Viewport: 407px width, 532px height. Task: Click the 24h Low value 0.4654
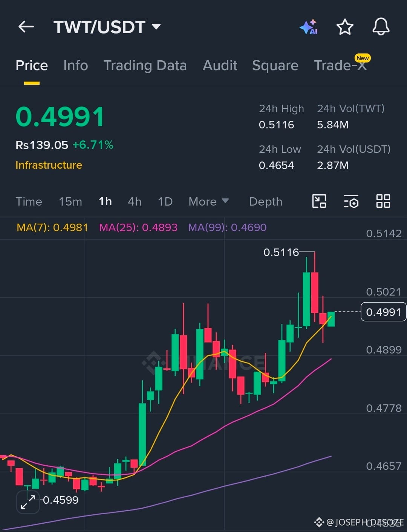click(x=276, y=165)
